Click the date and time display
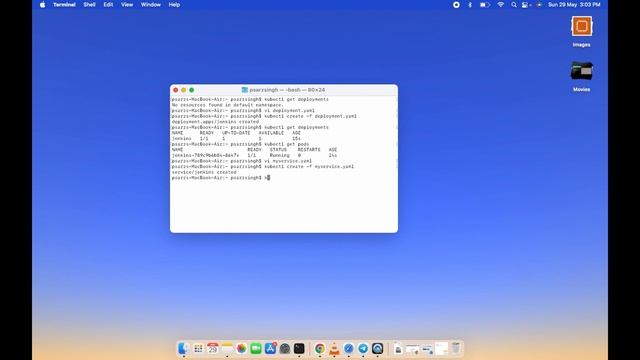Viewport: 640px width, 360px height. (574, 5)
